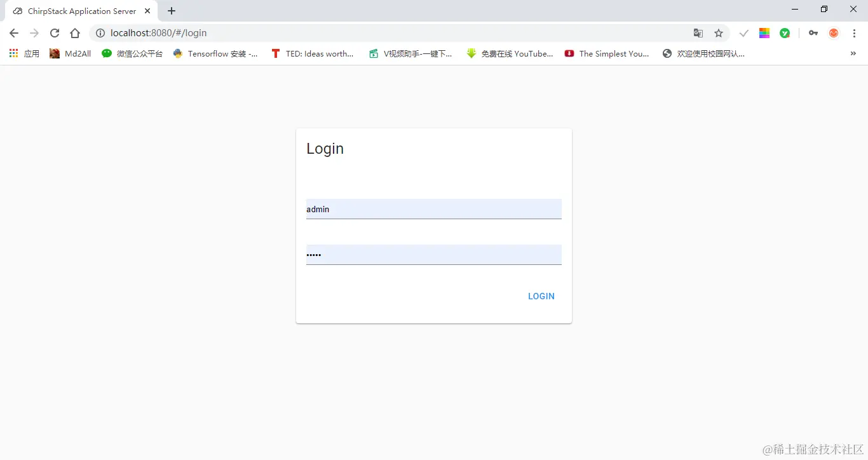Image resolution: width=868 pixels, height=460 pixels.
Task: Open the V视频助手 bookmark
Action: click(410, 54)
